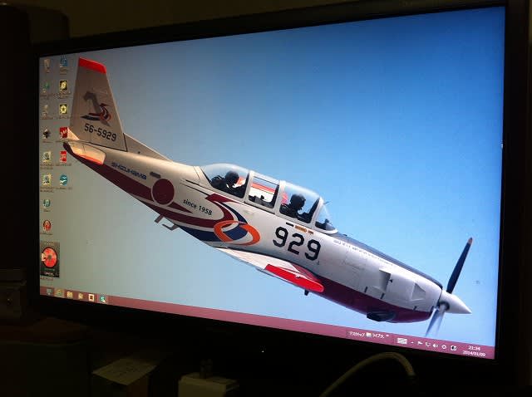Open the yellow File Explorer folder on the taskbar
This screenshot has height=397, width=532.
(70, 295)
